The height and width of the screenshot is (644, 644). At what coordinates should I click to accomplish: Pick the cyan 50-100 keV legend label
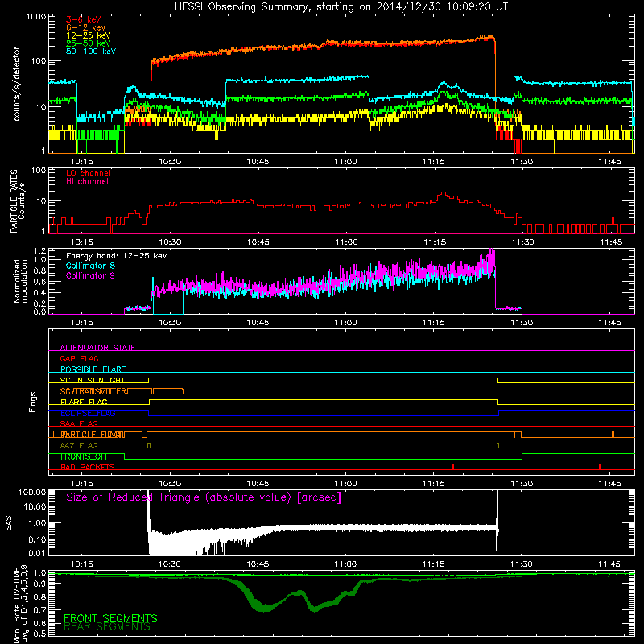(x=91, y=52)
